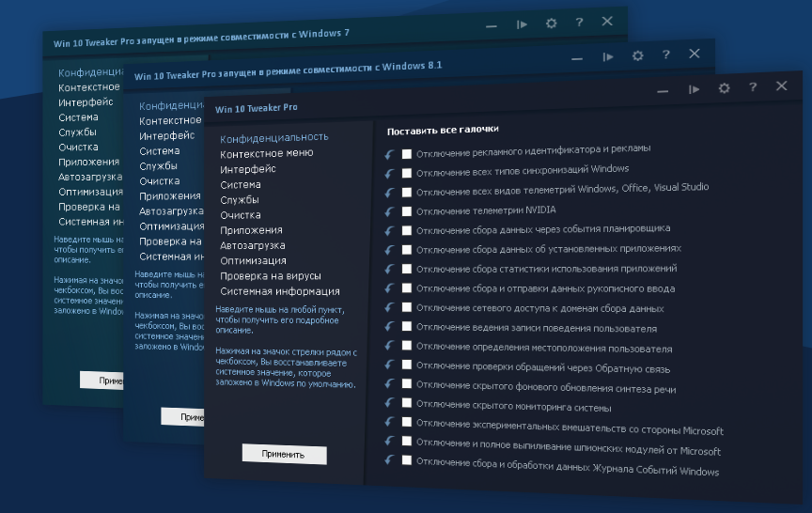Check the Windows Event Log data processing box

tap(407, 460)
